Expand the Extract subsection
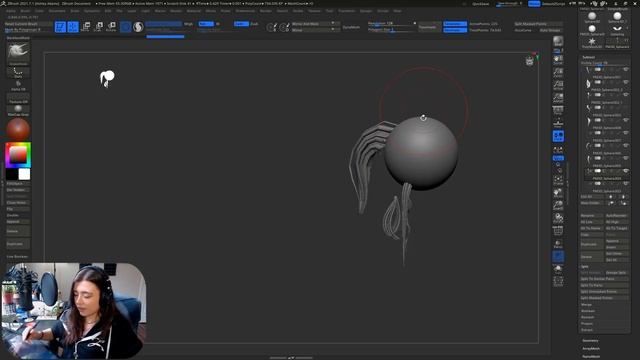Image resolution: width=640 pixels, height=360 pixels. pyautogui.click(x=587, y=330)
